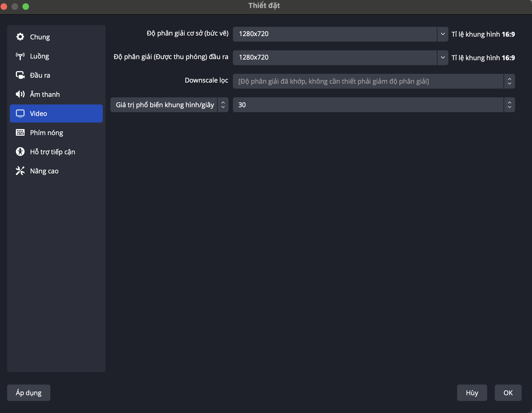Click the output resolution 1280x720 text field
Viewport: 532px width, 413px height.
(335, 58)
